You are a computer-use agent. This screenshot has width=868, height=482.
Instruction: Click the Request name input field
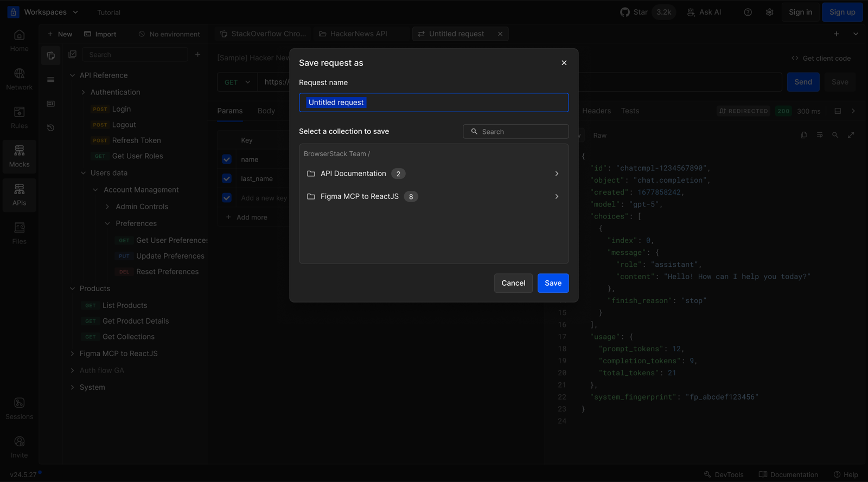[433, 102]
